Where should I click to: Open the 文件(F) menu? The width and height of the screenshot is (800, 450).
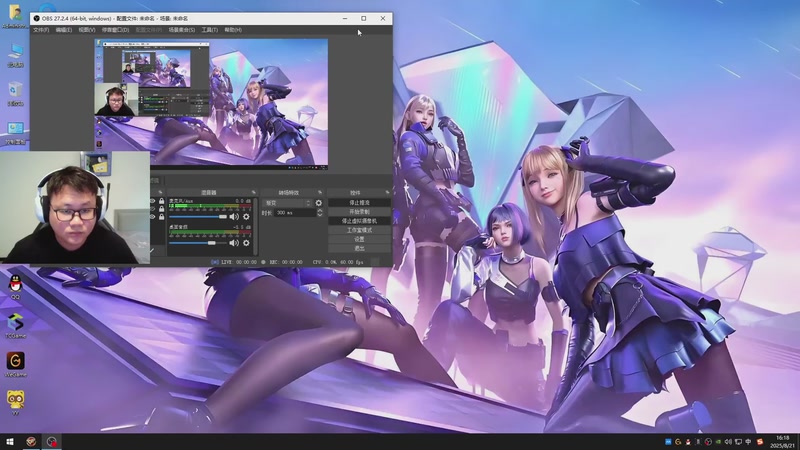pyautogui.click(x=41, y=30)
